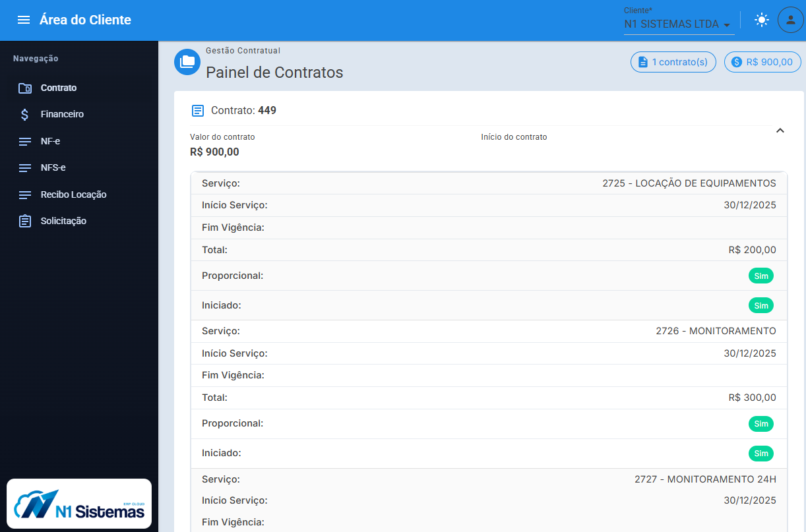Open the Financeiro navigation item
806x532 pixels.
point(79,114)
